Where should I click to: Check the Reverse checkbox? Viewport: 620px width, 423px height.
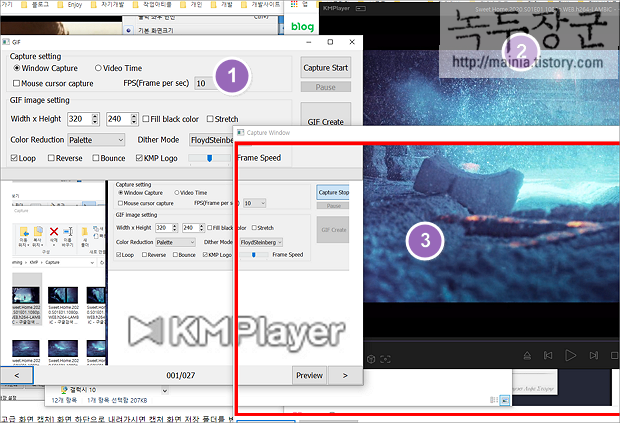coord(51,158)
